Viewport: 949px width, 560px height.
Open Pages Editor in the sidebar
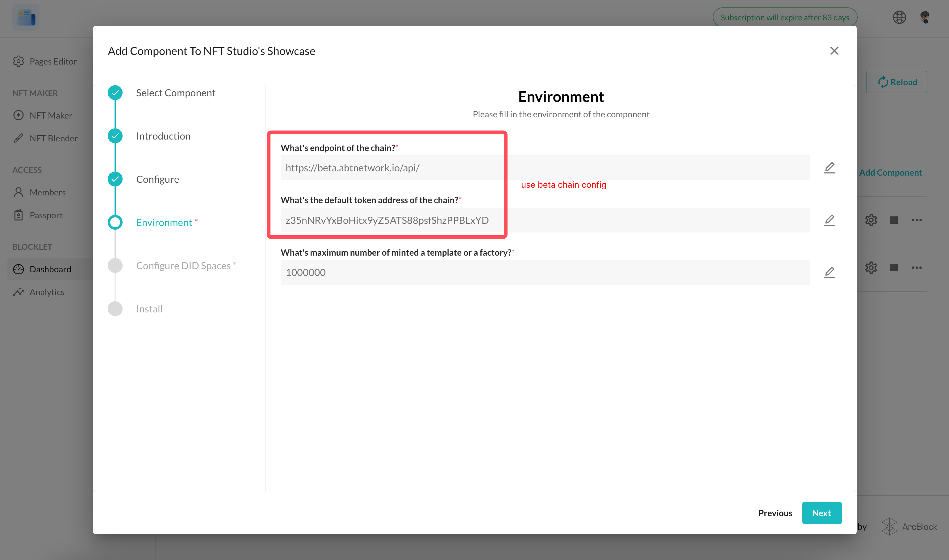click(53, 61)
